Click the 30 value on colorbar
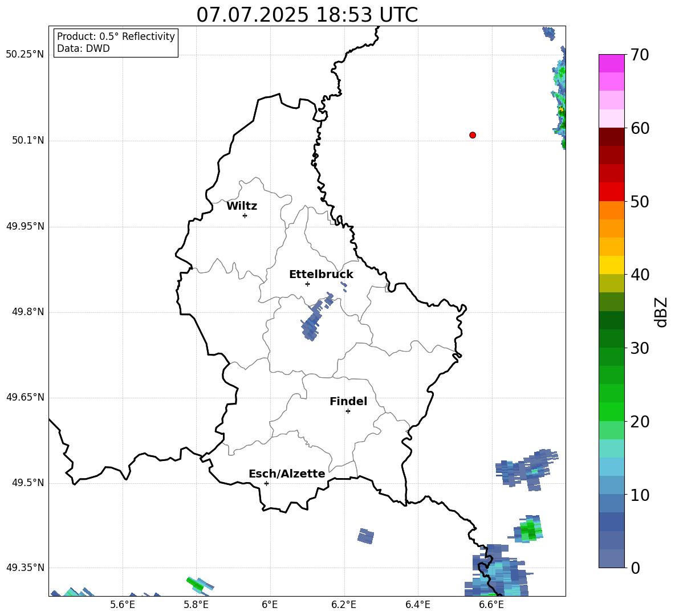 [639, 348]
